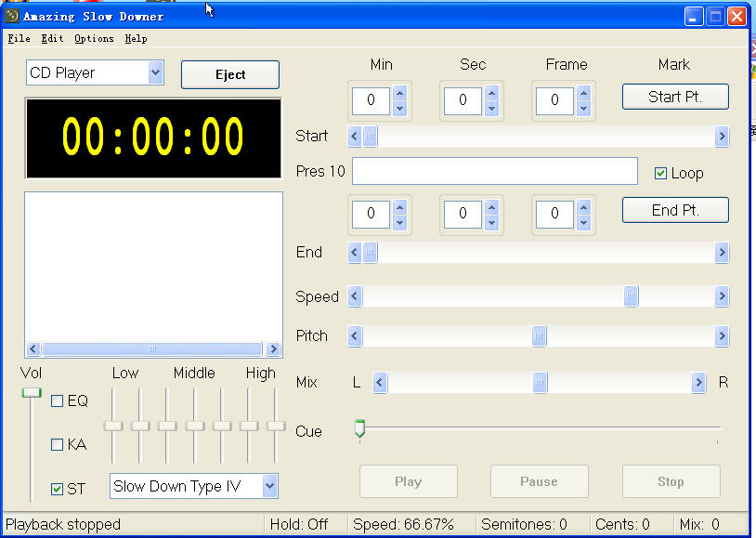Toggle the KA checkbox
The image size is (756, 538).
[58, 445]
